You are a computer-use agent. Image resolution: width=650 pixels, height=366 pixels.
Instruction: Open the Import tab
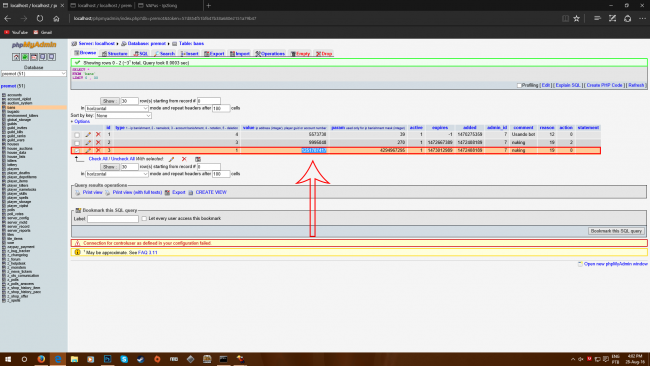240,54
